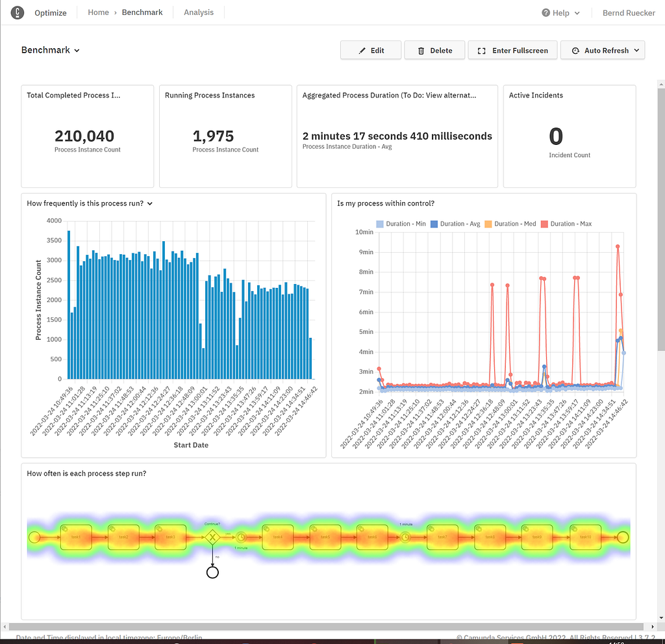Viewport: 665px width, 644px height.
Task: Click the Duration - Med orange swatch
Action: coord(488,224)
